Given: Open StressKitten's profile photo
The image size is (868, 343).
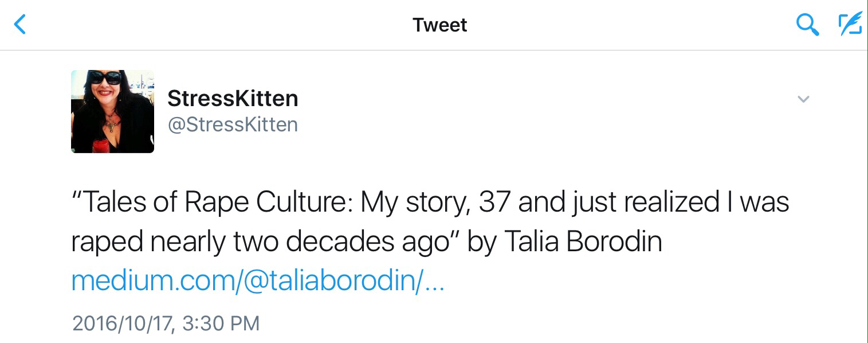Looking at the screenshot, I should pos(112,111).
